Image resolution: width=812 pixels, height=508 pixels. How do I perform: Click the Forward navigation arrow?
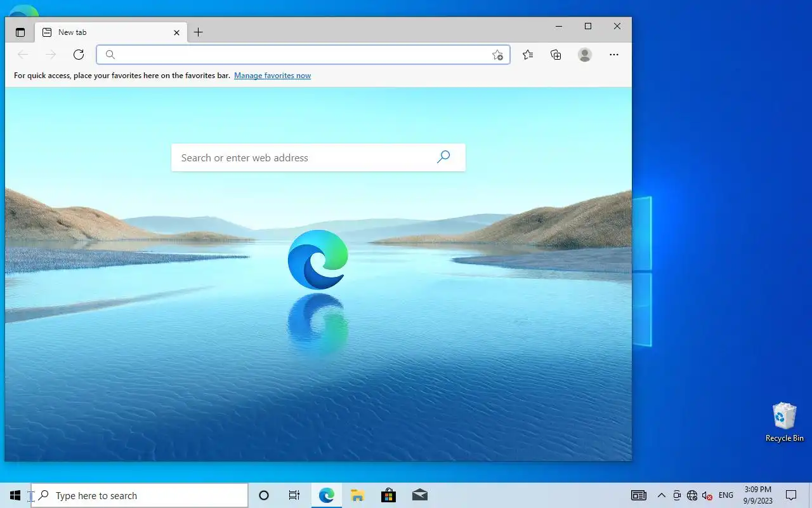51,55
